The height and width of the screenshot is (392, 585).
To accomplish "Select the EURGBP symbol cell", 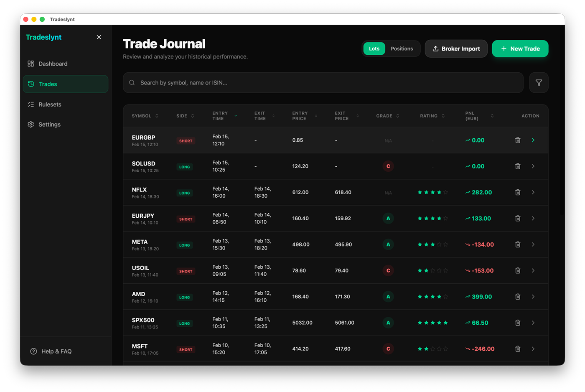I will [145, 140].
